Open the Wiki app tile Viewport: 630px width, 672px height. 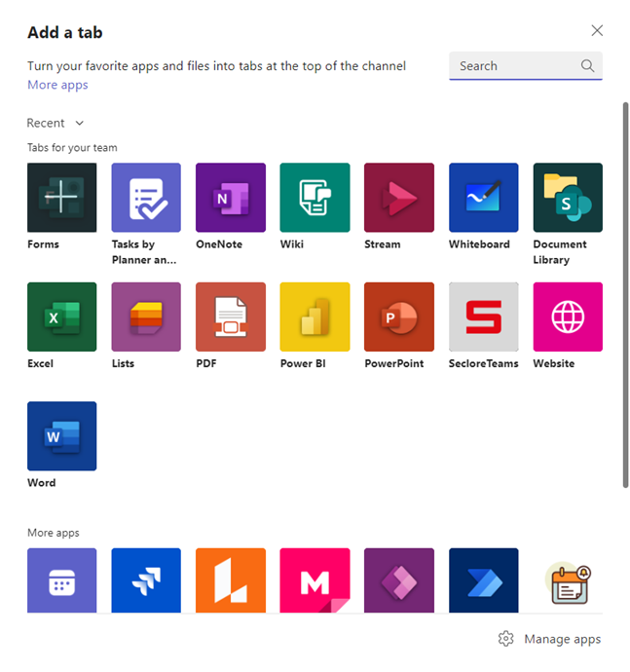tap(315, 197)
